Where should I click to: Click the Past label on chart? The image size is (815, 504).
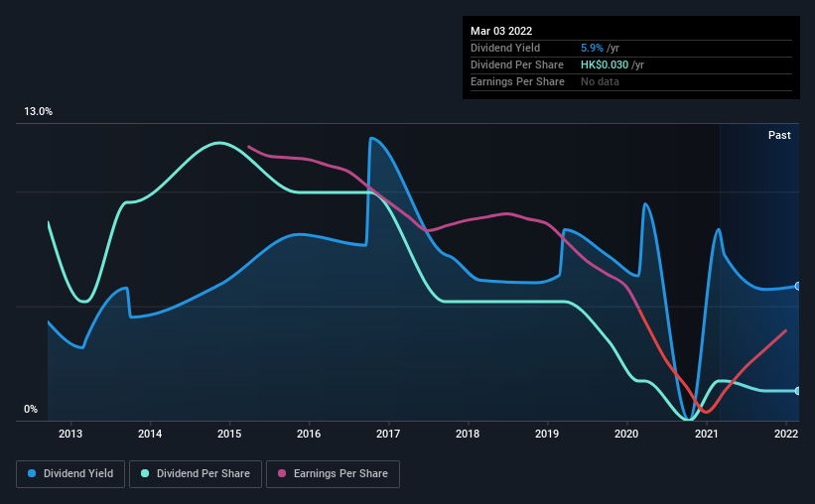click(779, 135)
